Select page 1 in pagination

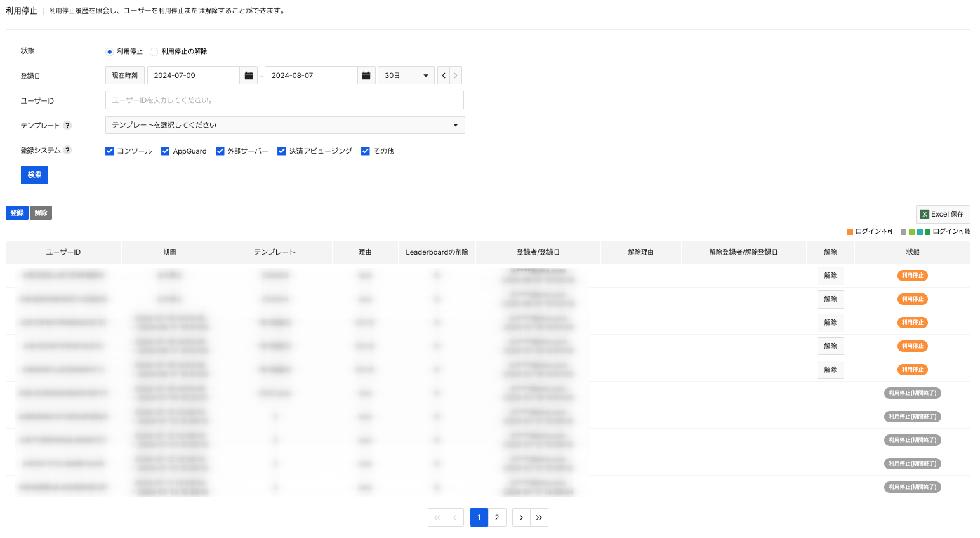tap(479, 518)
